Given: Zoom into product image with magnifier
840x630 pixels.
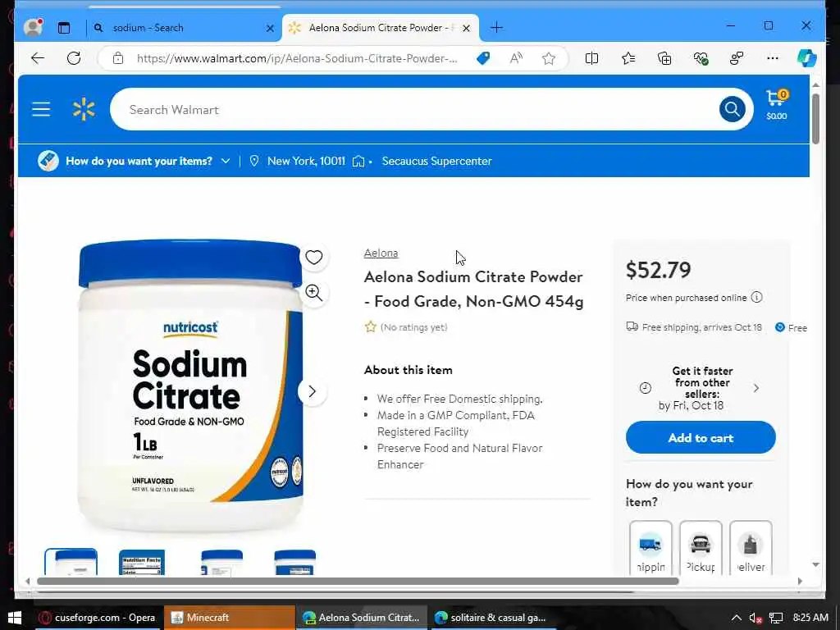Looking at the screenshot, I should 314,293.
